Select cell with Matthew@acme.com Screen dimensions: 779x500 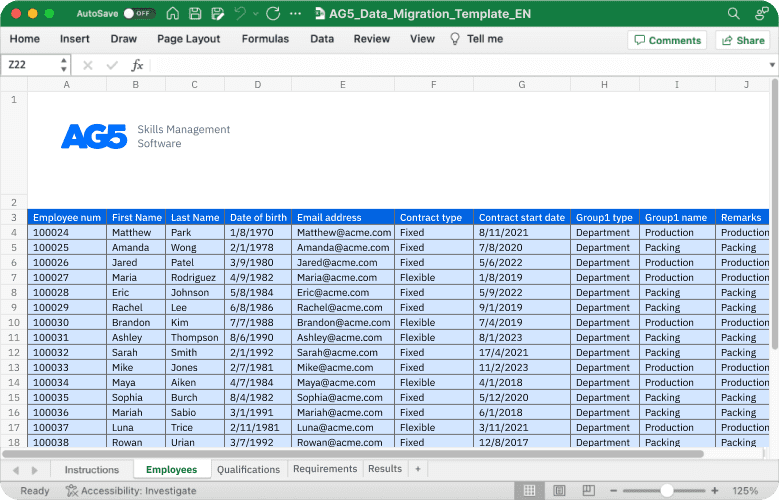pyautogui.click(x=343, y=233)
